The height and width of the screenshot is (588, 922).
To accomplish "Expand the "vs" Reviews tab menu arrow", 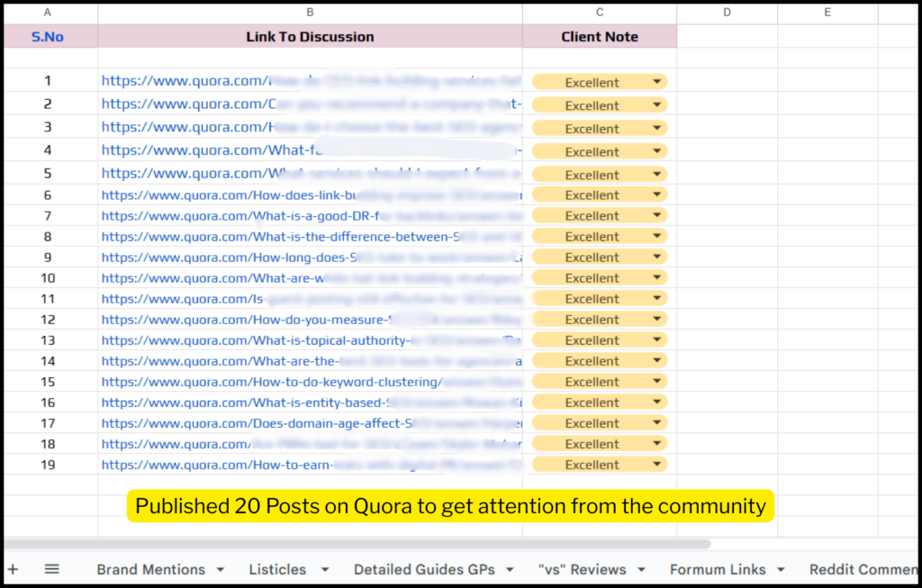I will 641,570.
